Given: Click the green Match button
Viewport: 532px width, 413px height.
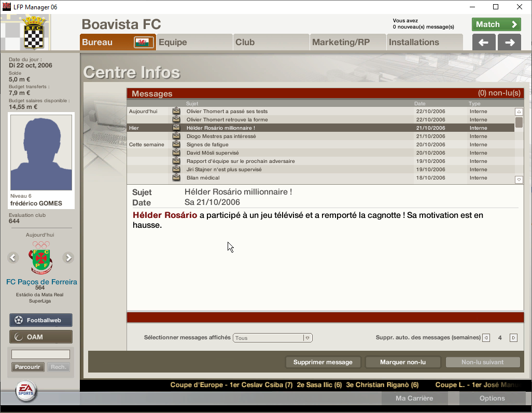Looking at the screenshot, I should 496,24.
